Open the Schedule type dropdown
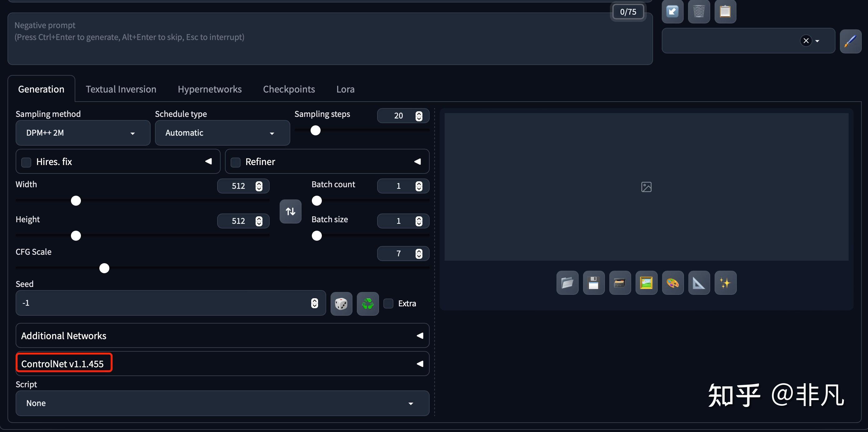Screen dimensions: 868x432 pos(222,133)
